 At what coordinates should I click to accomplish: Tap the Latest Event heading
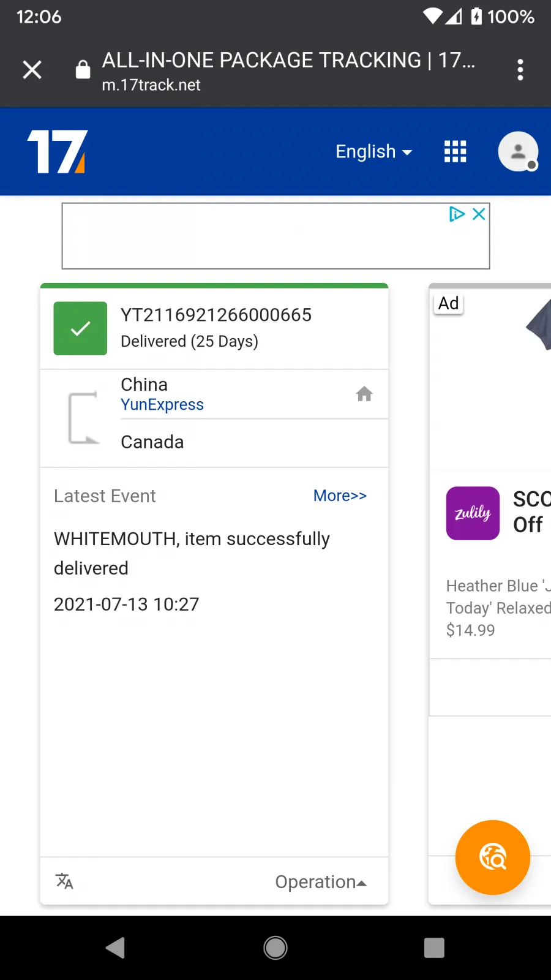point(105,496)
